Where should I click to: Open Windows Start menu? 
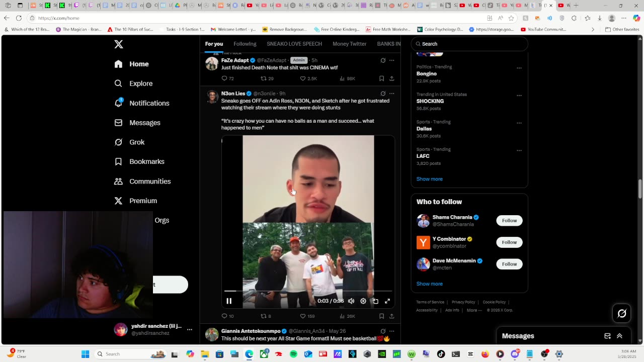[86, 354]
